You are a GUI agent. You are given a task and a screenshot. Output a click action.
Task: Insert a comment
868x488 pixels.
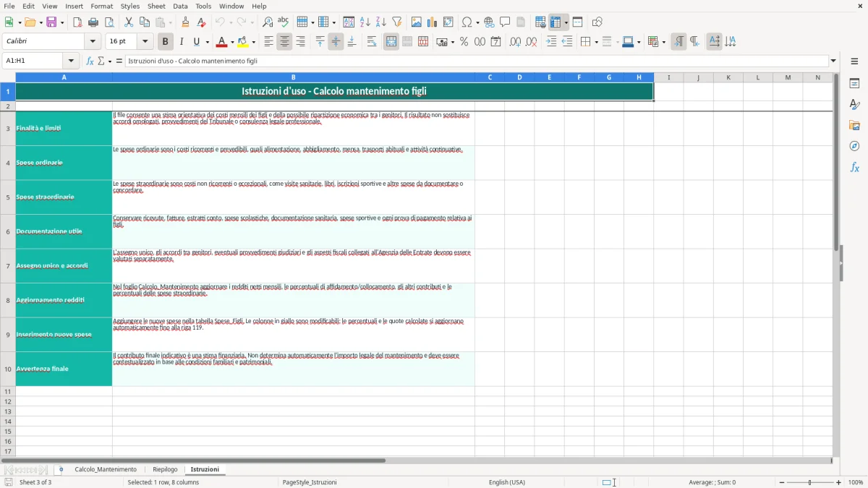[x=505, y=22]
